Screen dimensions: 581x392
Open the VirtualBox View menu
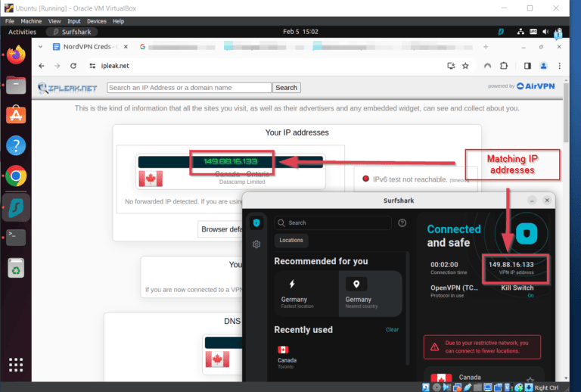(x=54, y=21)
